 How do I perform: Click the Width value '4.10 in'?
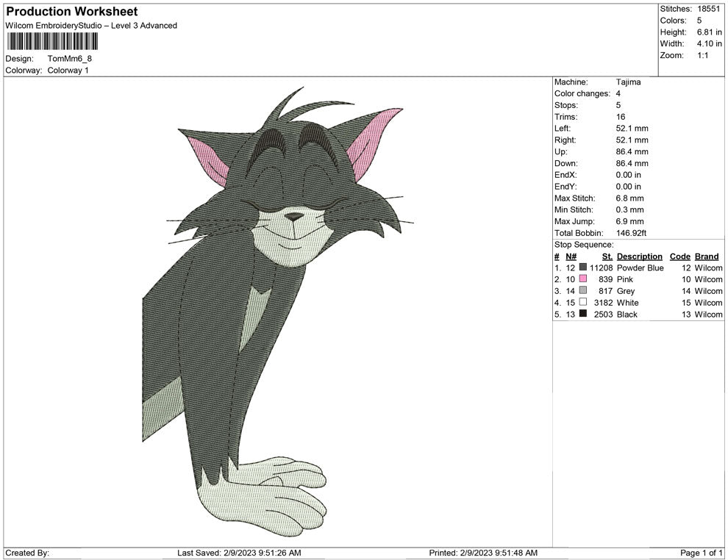tap(710, 43)
